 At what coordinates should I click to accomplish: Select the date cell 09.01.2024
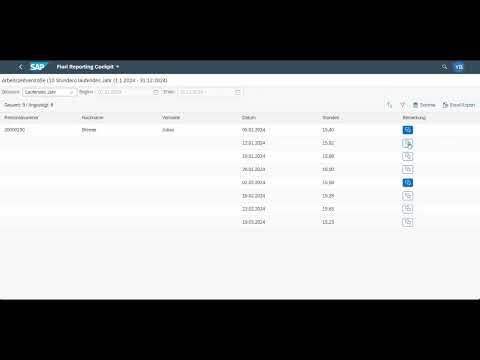pos(253,130)
